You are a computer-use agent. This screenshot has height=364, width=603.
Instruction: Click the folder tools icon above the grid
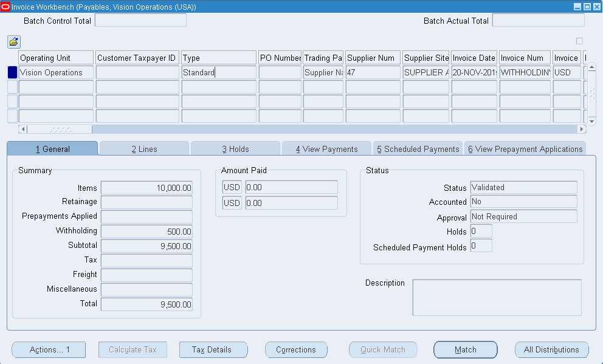tap(13, 42)
